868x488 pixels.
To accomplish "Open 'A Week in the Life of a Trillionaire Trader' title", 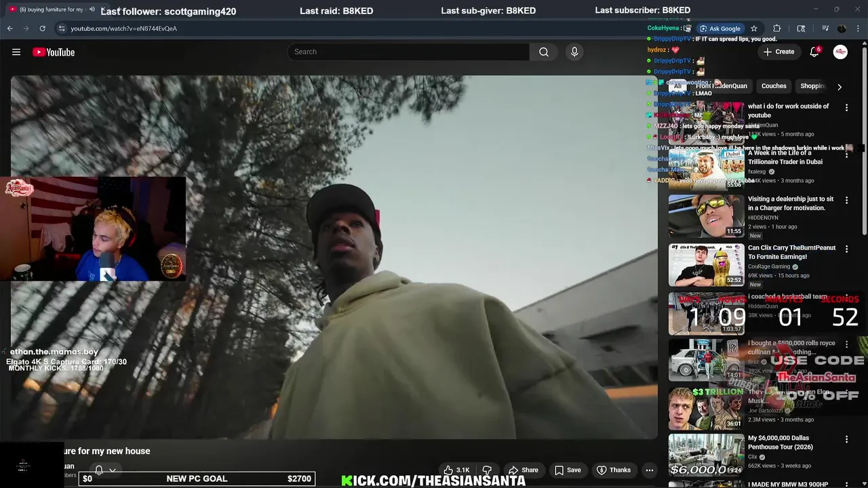I will click(785, 157).
